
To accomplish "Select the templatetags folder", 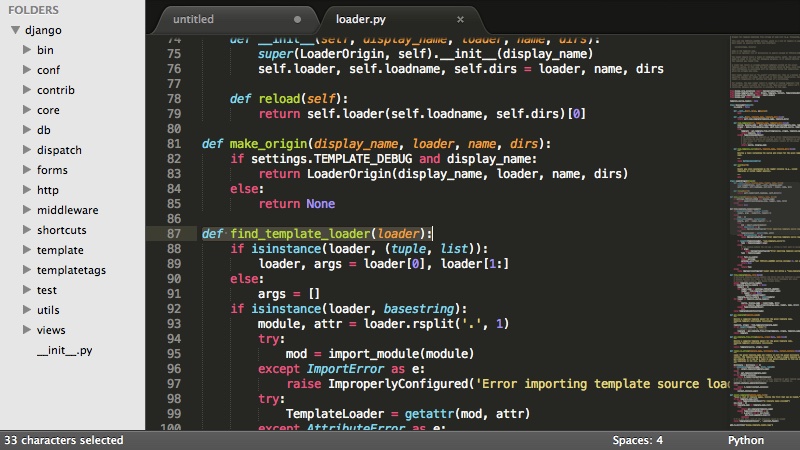I will coord(71,270).
